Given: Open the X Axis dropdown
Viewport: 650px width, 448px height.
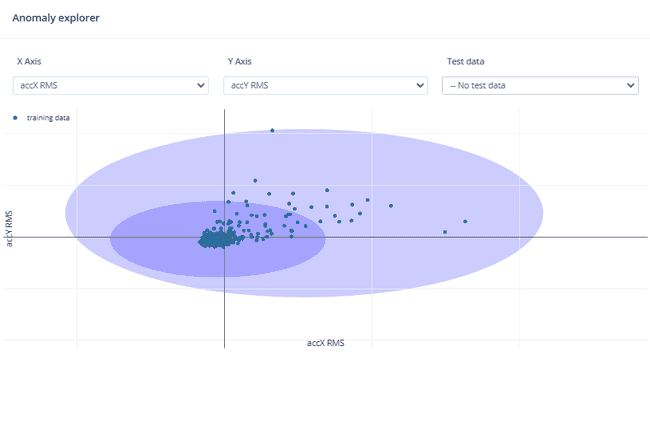Looking at the screenshot, I should pyautogui.click(x=110, y=86).
